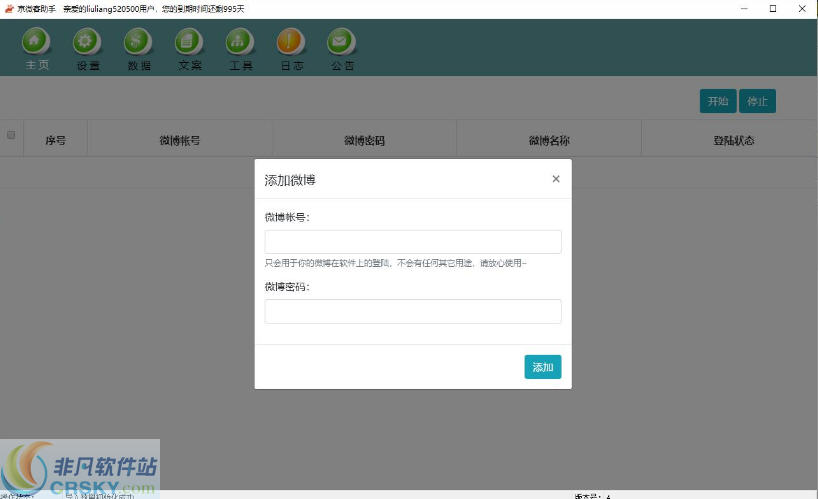This screenshot has height=499, width=818.
Task: Toggle the select-all checkbox in table header
Action: click(x=10, y=135)
